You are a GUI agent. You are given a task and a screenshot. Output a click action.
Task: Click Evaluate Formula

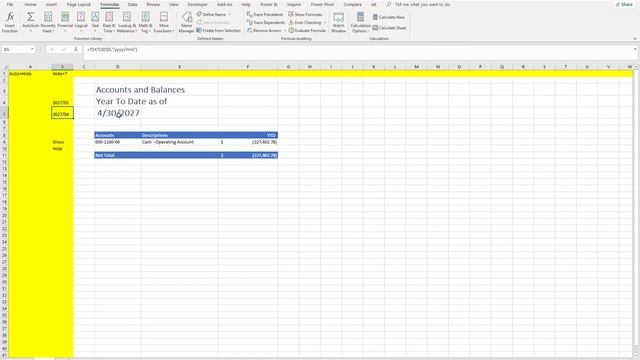pos(307,30)
